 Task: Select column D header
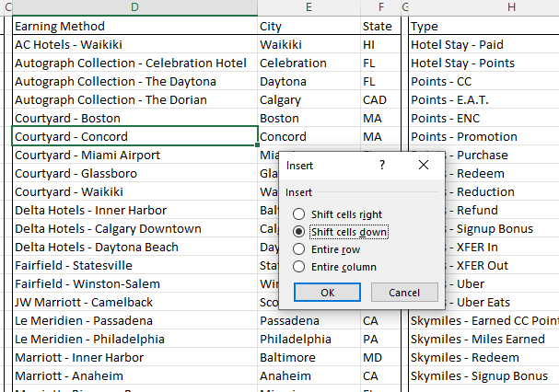(134, 7)
